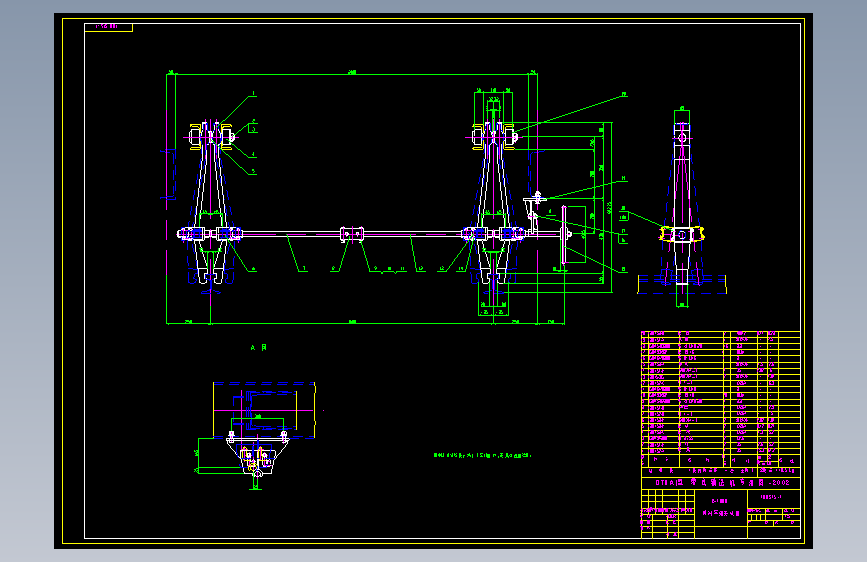Select the right A-frame support in the main view
This screenshot has height=562, width=867.
[493, 202]
